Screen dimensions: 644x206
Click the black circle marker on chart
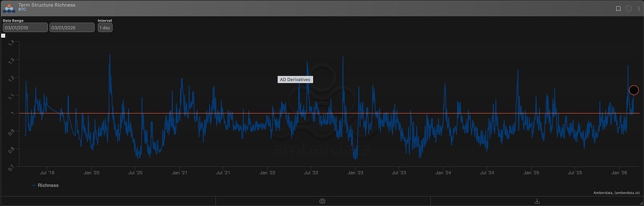tap(633, 90)
